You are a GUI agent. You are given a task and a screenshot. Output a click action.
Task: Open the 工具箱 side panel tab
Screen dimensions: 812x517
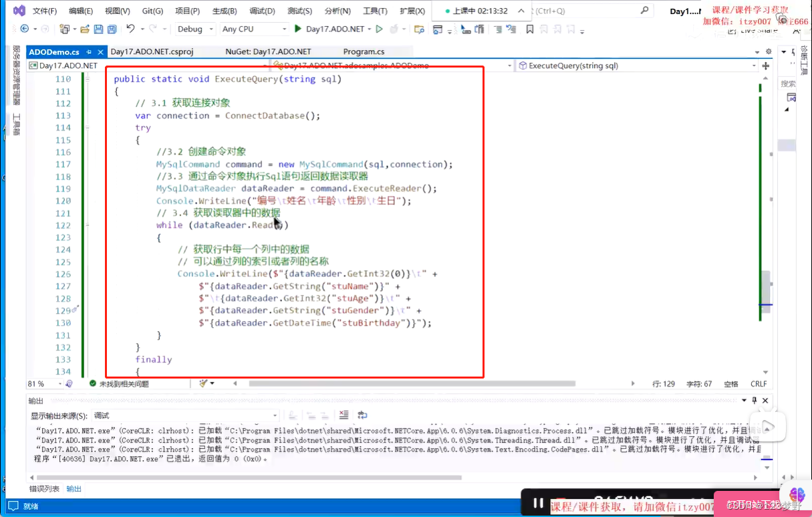pyautogui.click(x=17, y=125)
